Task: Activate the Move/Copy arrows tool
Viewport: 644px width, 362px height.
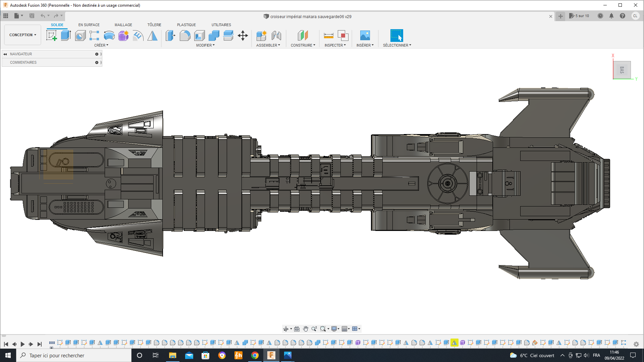Action: (243, 36)
